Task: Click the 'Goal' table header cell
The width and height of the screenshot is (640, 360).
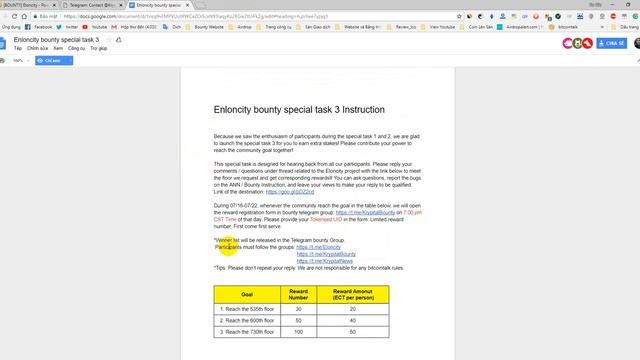Action: click(247, 294)
